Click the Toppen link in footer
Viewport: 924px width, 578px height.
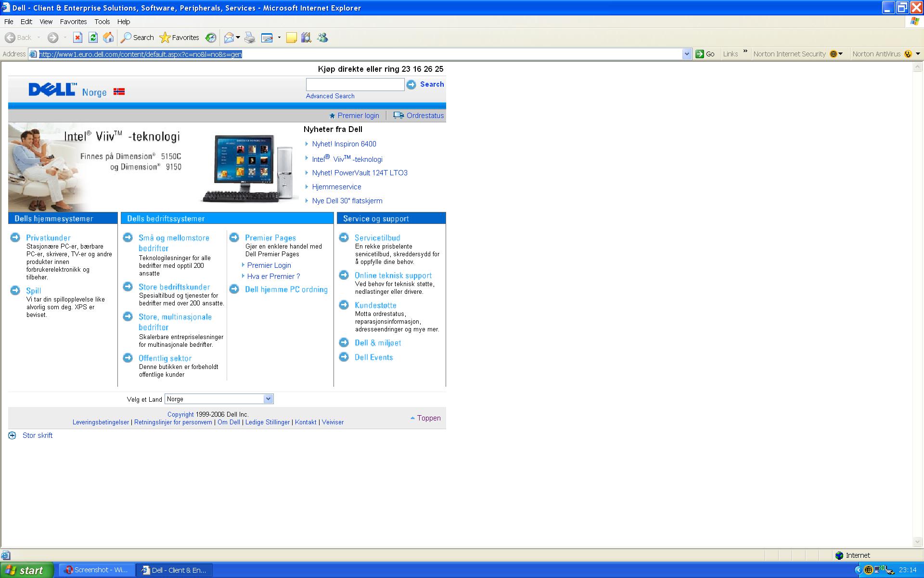429,418
